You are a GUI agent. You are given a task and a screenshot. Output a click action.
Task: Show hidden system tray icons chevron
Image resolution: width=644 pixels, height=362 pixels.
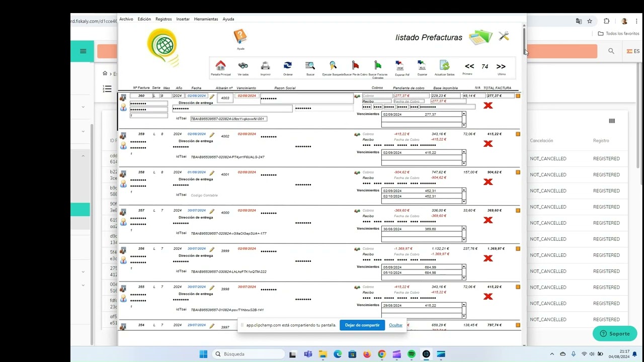point(552,354)
